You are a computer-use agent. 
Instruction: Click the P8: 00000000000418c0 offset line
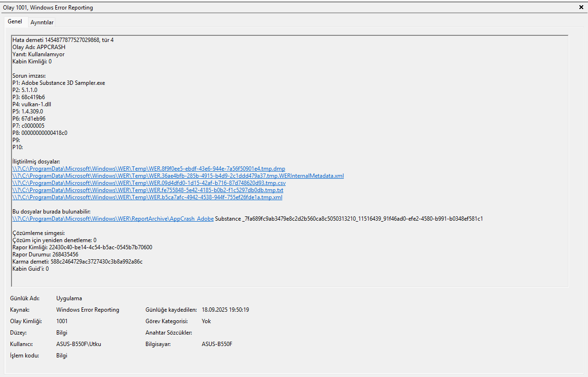[x=40, y=133]
